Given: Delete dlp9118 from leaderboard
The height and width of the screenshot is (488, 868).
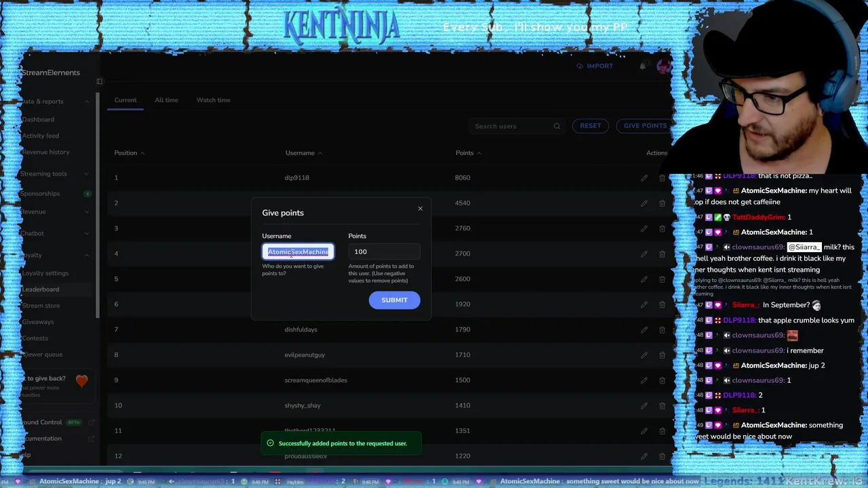Looking at the screenshot, I should pos(662,178).
